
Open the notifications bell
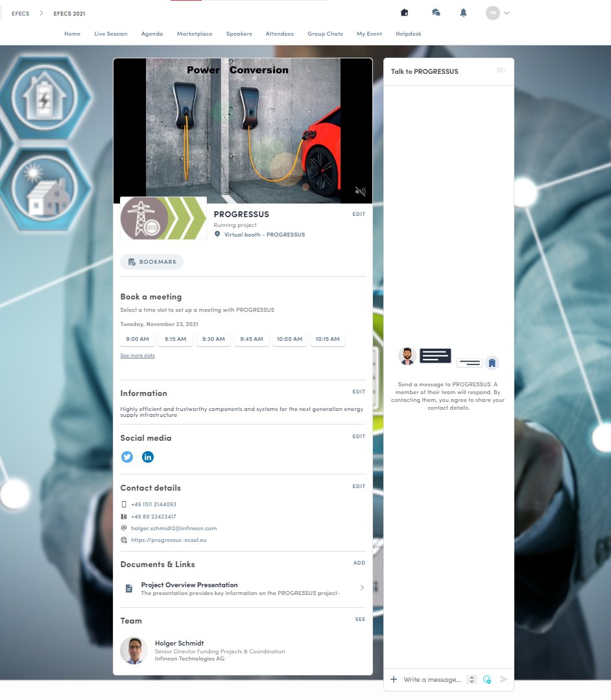[463, 12]
